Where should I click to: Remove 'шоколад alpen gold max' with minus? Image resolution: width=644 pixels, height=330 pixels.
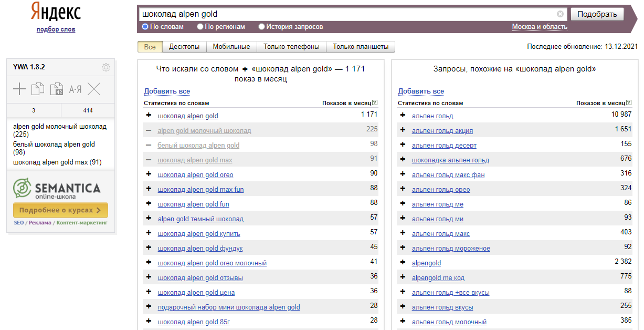[x=149, y=160]
